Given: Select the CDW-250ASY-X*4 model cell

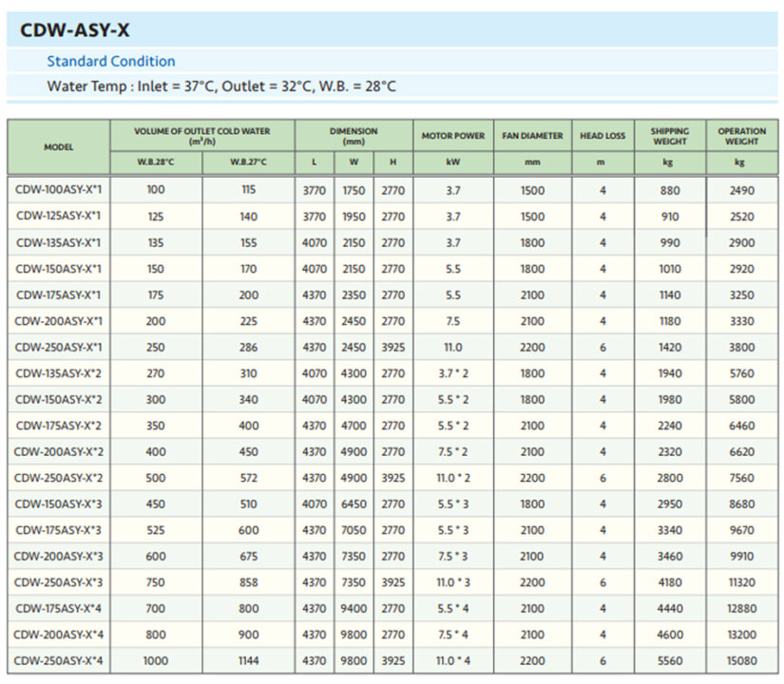Looking at the screenshot, I should click(x=58, y=660).
